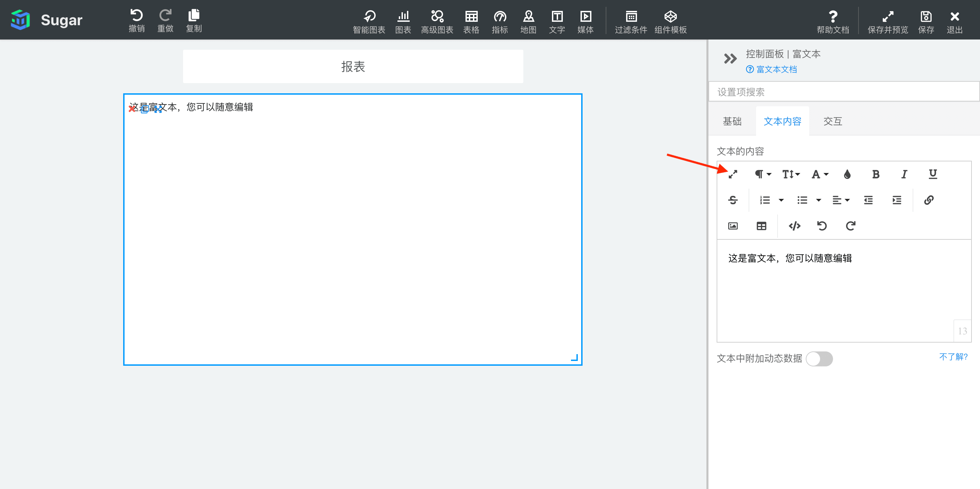The height and width of the screenshot is (489, 980).
Task: Click canvas text 您可以随意编辑
Action: pos(220,107)
